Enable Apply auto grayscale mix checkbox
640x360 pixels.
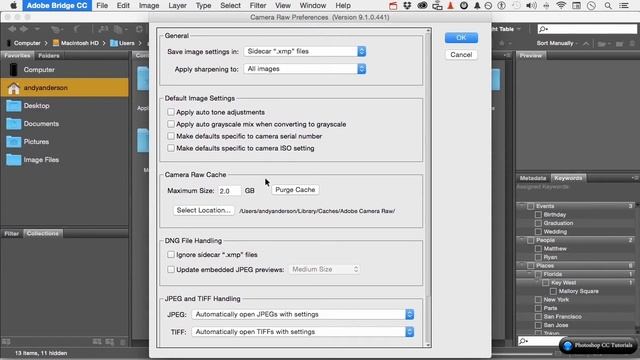click(x=171, y=124)
